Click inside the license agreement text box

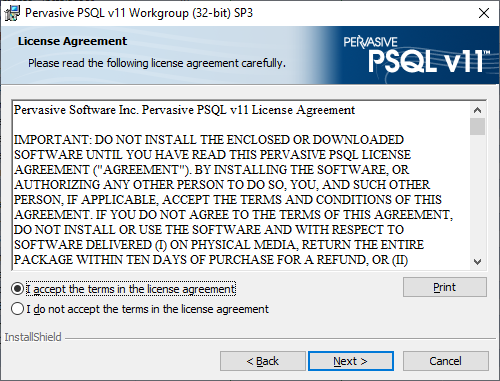[241, 185]
